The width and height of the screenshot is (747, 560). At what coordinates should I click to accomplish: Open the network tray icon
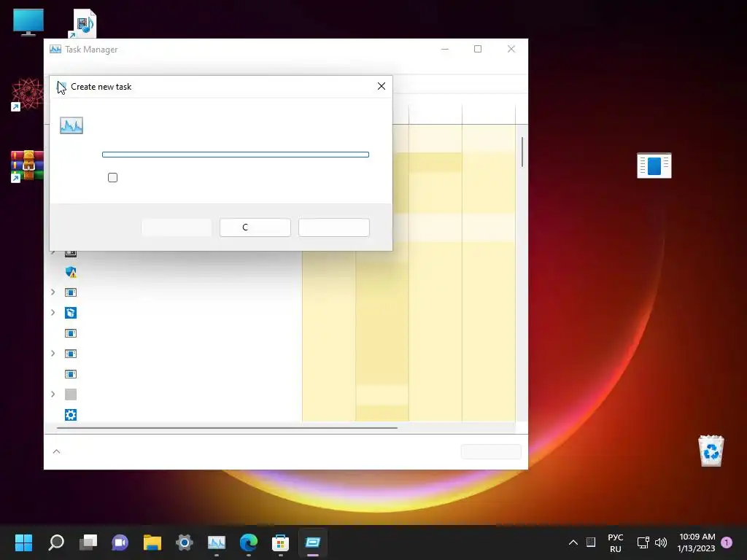tap(643, 542)
